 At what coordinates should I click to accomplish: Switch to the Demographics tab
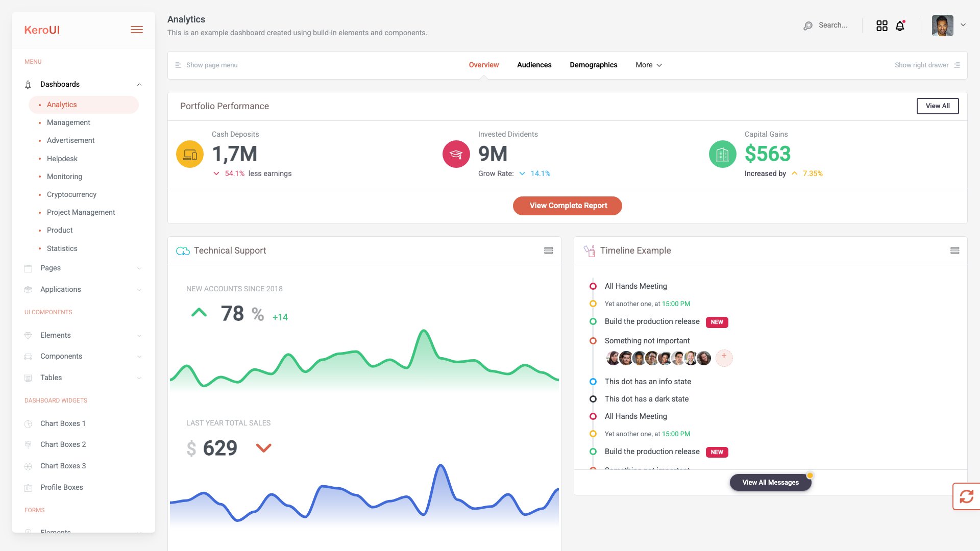pyautogui.click(x=593, y=65)
